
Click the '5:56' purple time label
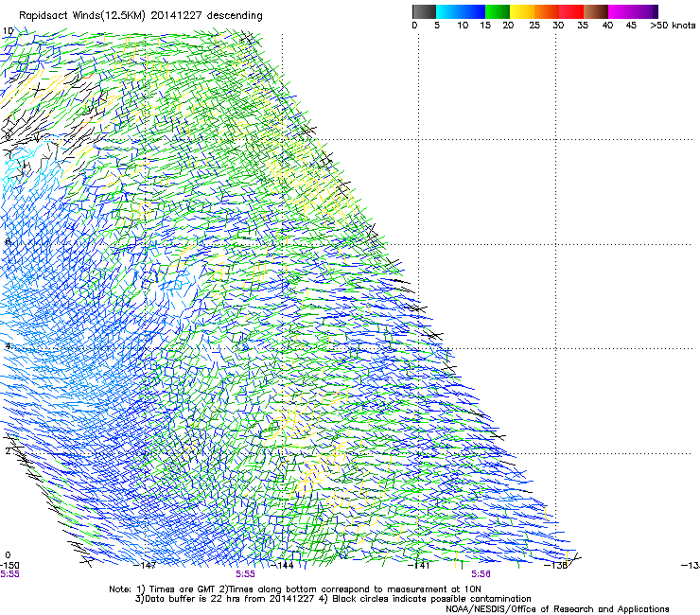[481, 574]
